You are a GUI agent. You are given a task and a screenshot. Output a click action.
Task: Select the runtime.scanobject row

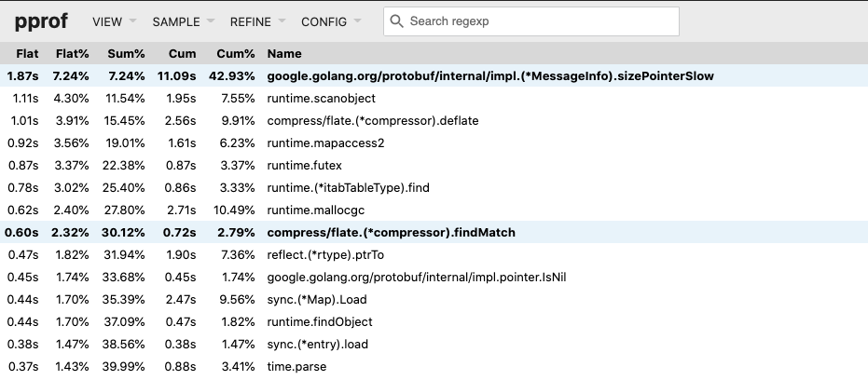[434, 99]
